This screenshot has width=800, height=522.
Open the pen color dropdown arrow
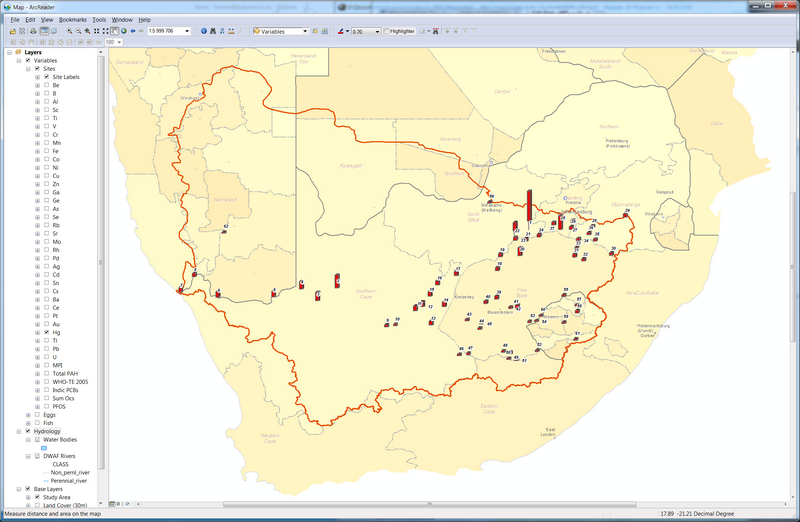point(347,31)
